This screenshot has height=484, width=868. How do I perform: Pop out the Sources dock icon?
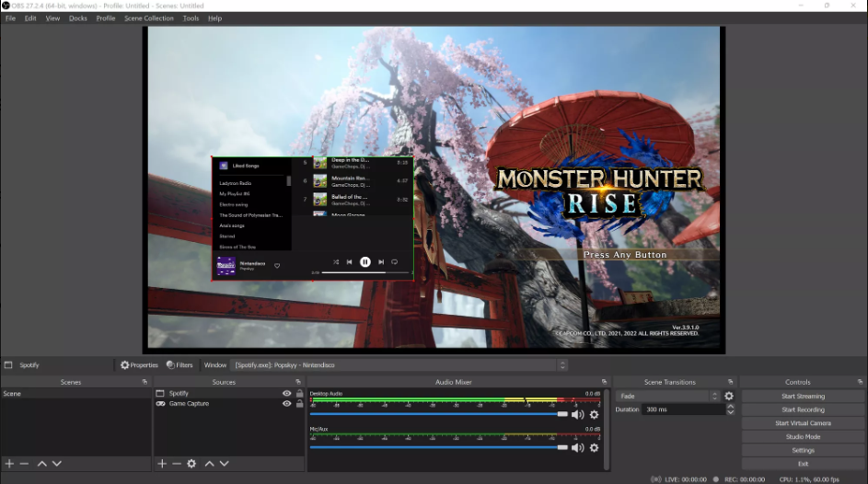coord(298,382)
